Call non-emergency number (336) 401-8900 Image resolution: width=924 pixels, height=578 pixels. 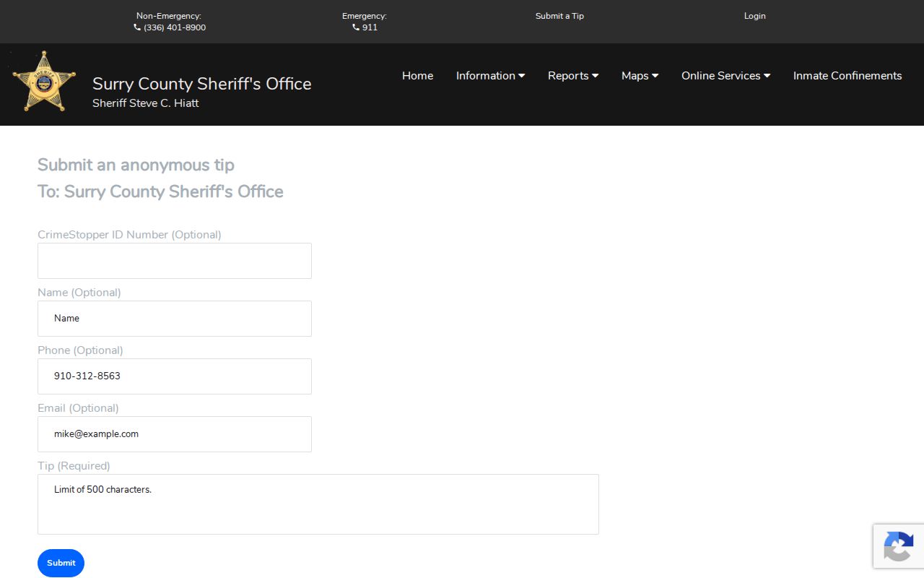pos(175,27)
